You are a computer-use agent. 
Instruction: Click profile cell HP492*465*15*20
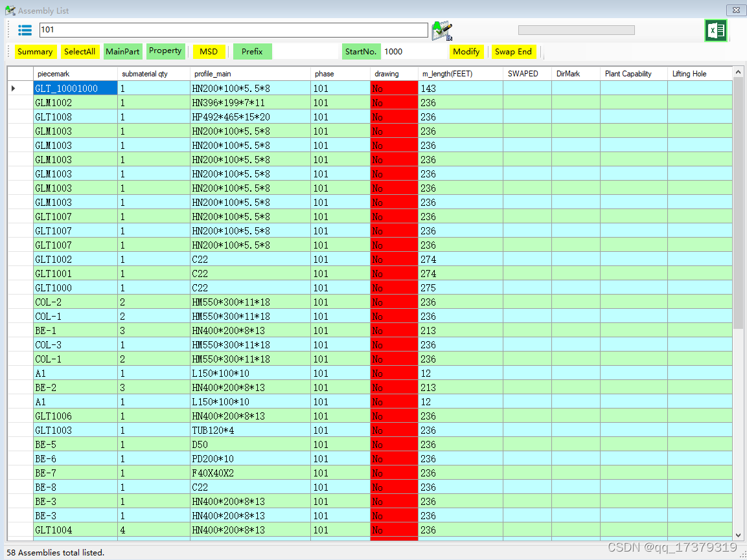click(x=250, y=117)
